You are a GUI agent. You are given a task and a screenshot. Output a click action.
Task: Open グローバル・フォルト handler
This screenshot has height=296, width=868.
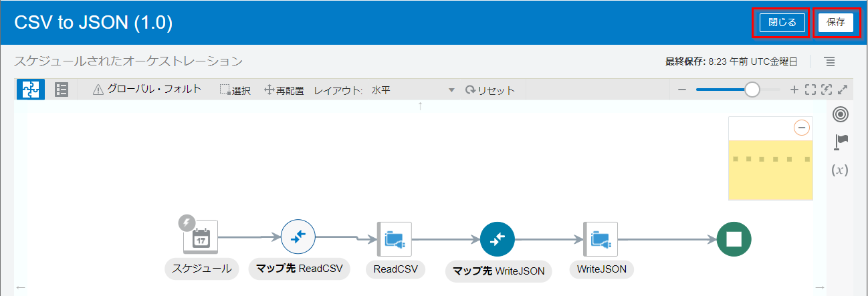click(x=146, y=90)
